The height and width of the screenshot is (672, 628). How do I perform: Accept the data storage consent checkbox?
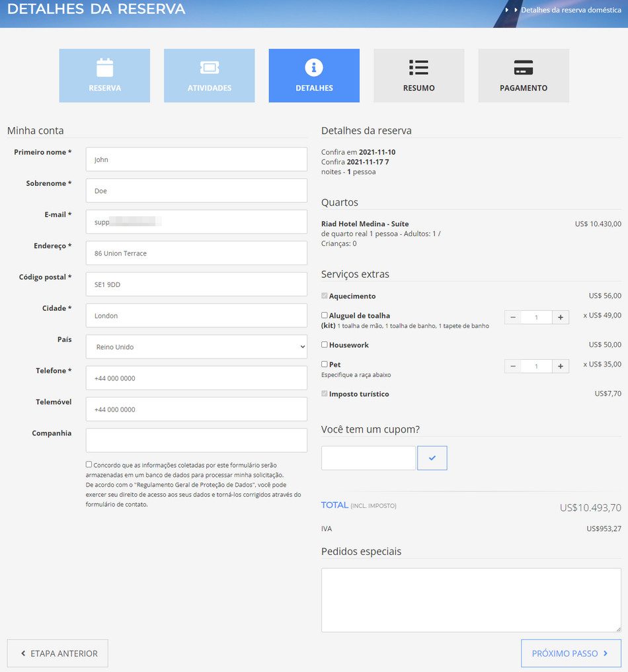(89, 464)
